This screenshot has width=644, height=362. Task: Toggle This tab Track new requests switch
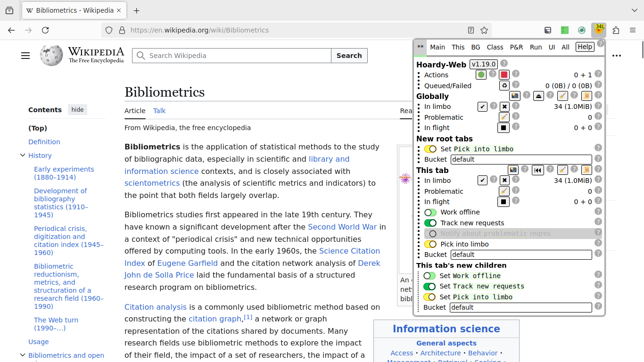click(430, 223)
